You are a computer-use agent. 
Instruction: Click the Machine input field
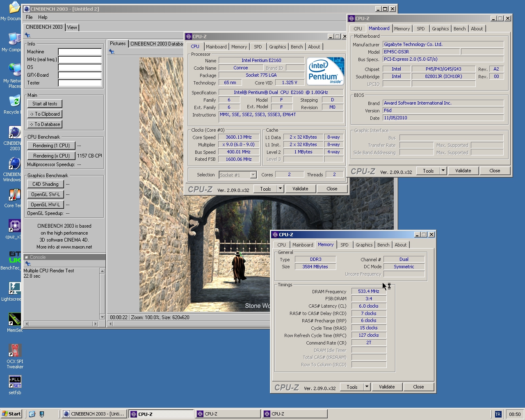tap(80, 52)
